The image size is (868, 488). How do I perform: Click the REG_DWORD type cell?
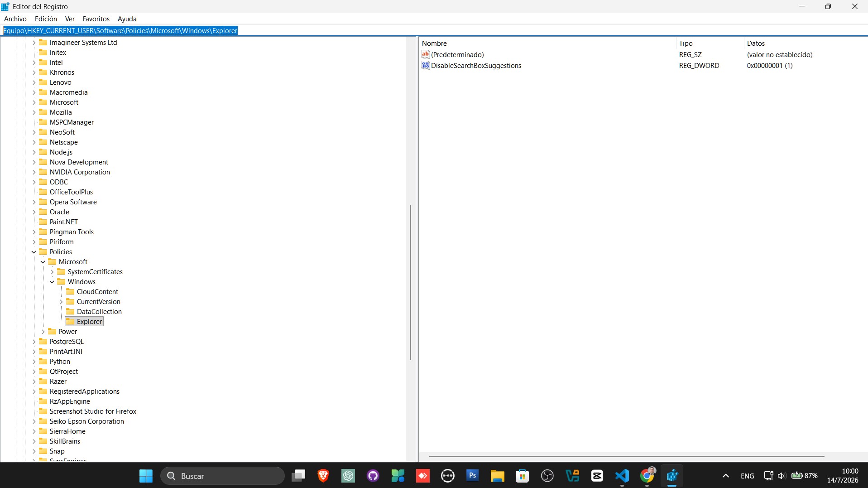click(699, 66)
